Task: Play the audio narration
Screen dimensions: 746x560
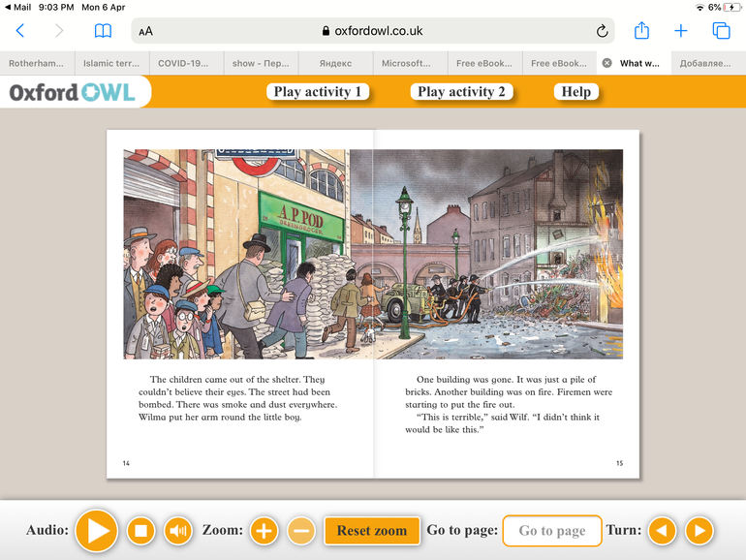Action: (96, 530)
